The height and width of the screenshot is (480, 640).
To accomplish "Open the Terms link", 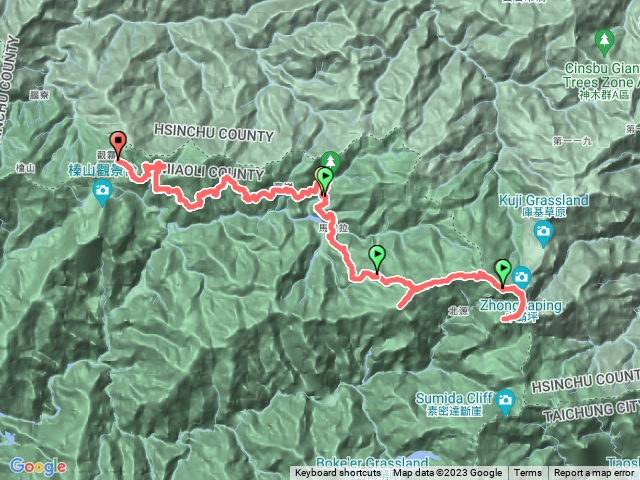I will point(528,473).
